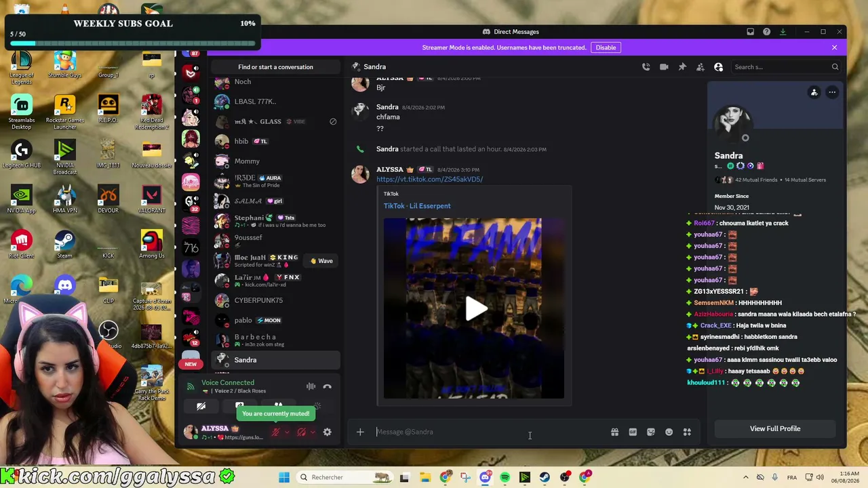Screen dimensions: 868x488
Task: Select the Sandra conversation in DM list
Action: click(x=275, y=360)
